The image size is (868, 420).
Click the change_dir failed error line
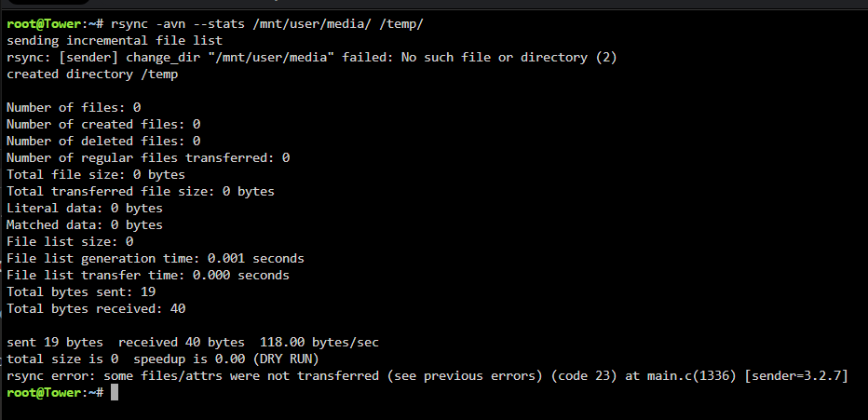pos(312,58)
